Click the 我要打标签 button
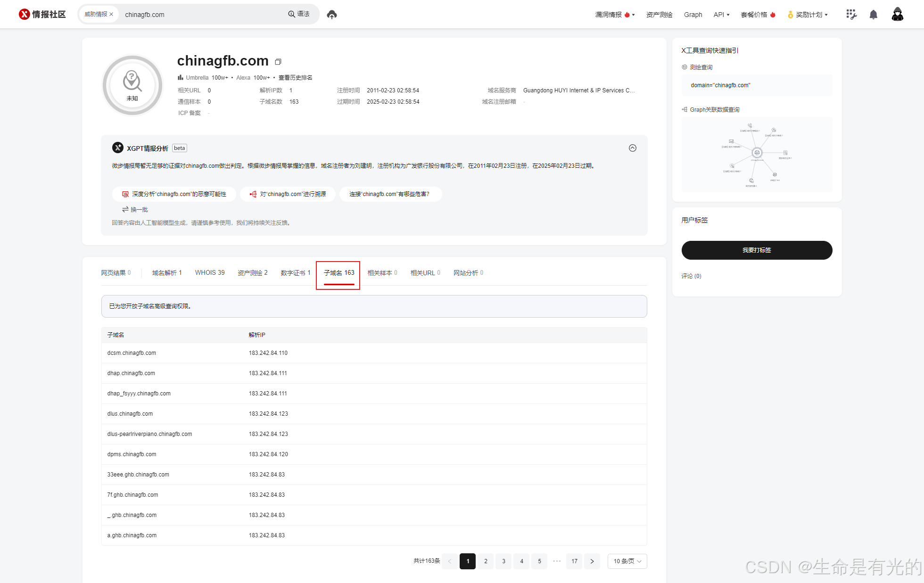This screenshot has width=924, height=583. 757,250
